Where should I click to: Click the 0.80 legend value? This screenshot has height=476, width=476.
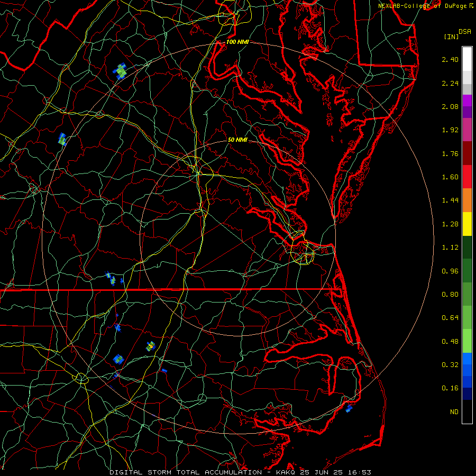tap(450, 295)
